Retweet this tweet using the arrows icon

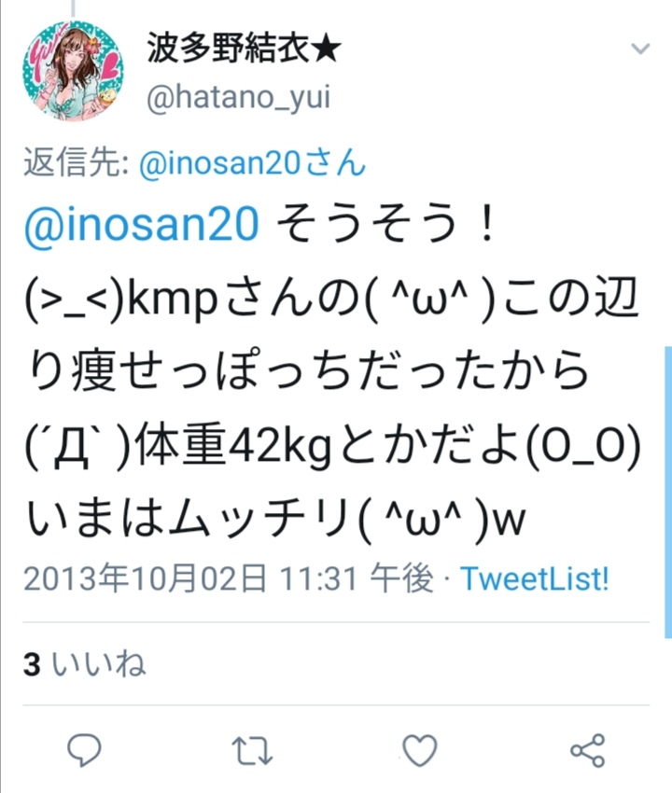coord(252,750)
